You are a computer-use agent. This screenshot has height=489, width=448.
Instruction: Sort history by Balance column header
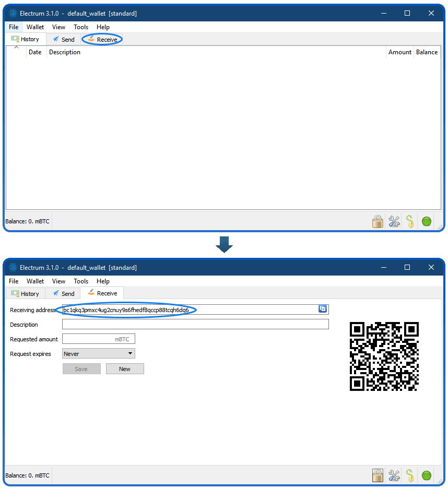(x=427, y=52)
